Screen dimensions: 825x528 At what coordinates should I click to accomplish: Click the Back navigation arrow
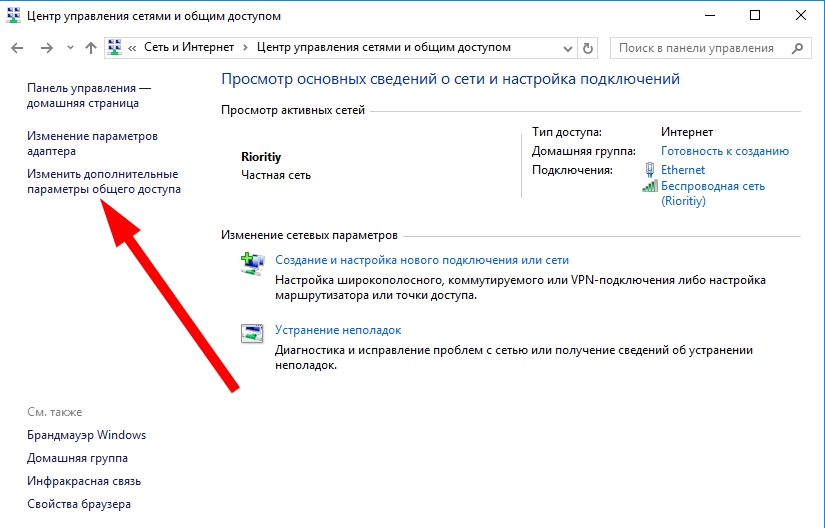(17, 48)
